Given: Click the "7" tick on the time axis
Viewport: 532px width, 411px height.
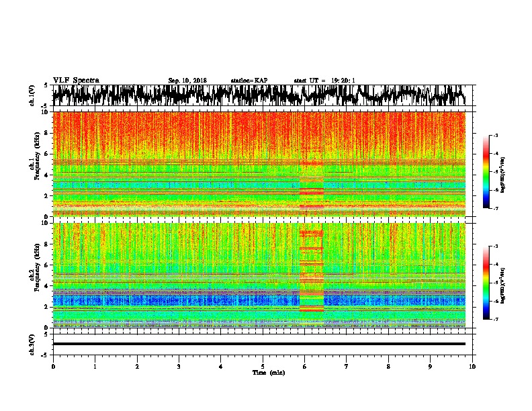Looking at the screenshot, I should click(x=347, y=366).
